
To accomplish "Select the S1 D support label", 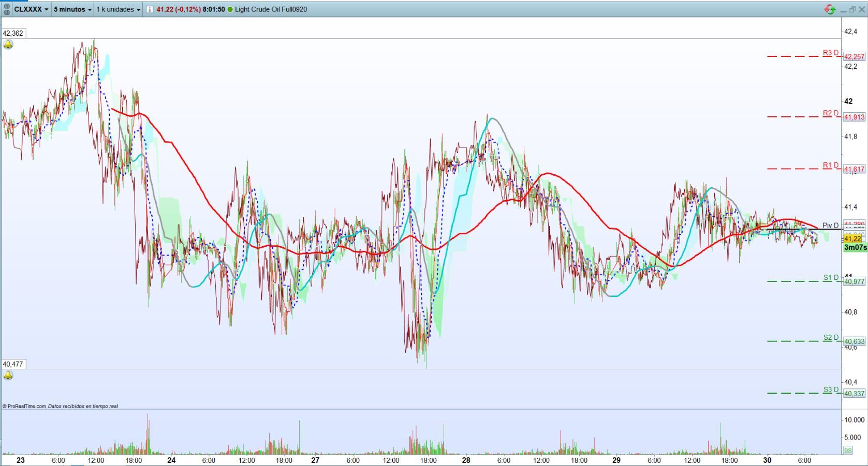I will pos(830,278).
